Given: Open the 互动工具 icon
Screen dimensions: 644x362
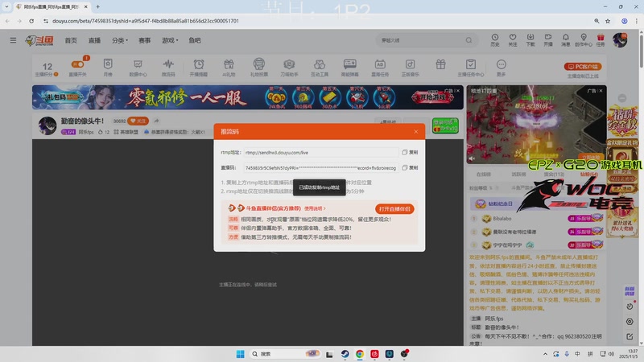Looking at the screenshot, I should [x=320, y=68].
